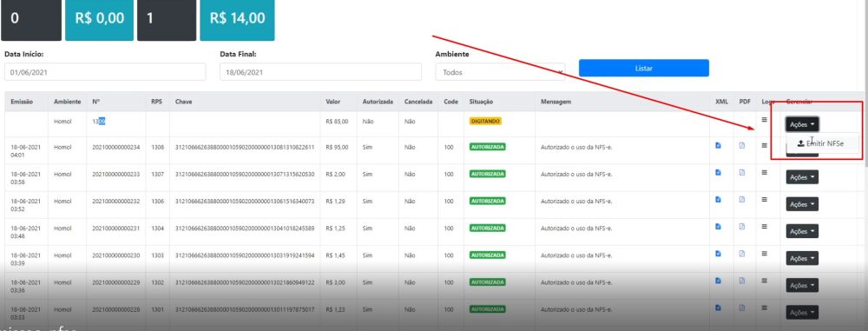This screenshot has height=331, width=868.
Task: Click the dark tile showing 1
Action: click(x=167, y=19)
